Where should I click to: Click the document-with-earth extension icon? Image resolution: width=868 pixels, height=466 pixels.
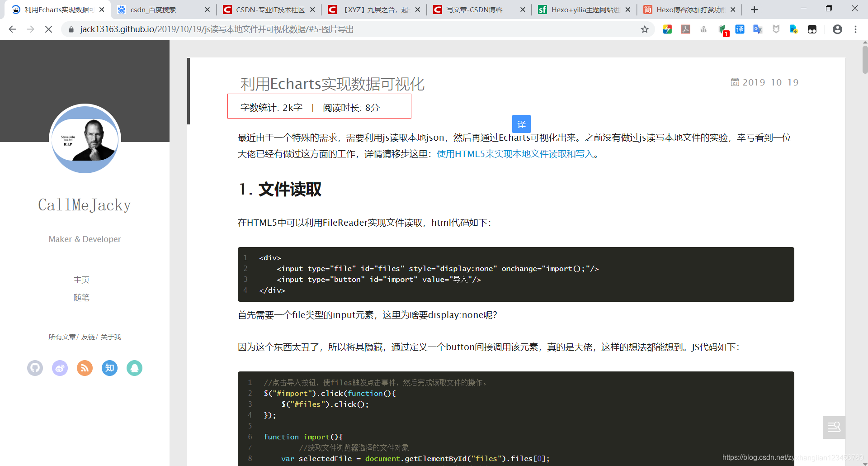[x=794, y=29]
